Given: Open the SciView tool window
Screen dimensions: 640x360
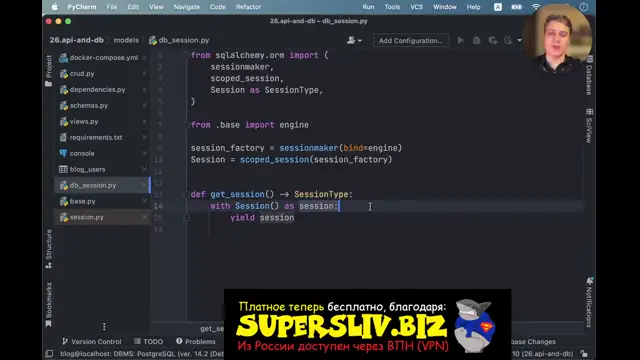Looking at the screenshot, I should [x=589, y=126].
